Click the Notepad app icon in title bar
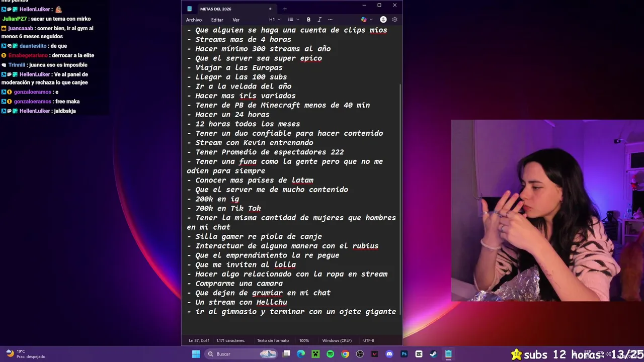 tap(189, 9)
